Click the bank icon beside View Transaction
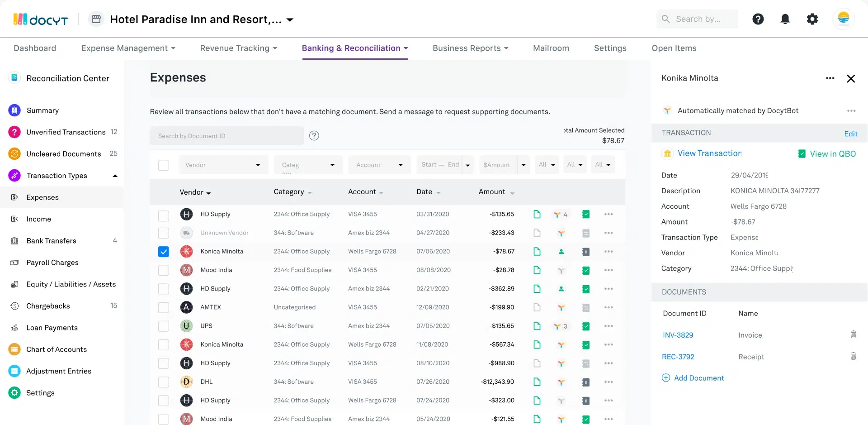868x425 pixels. pos(667,153)
